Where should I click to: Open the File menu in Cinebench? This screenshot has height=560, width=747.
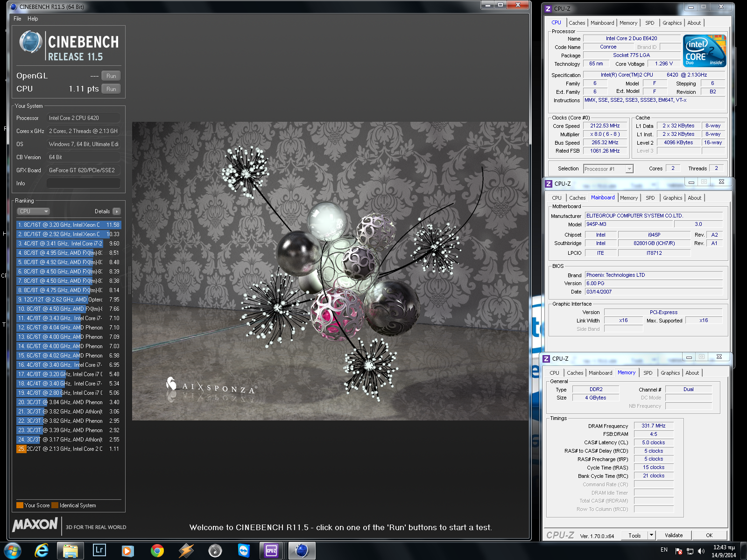click(17, 19)
